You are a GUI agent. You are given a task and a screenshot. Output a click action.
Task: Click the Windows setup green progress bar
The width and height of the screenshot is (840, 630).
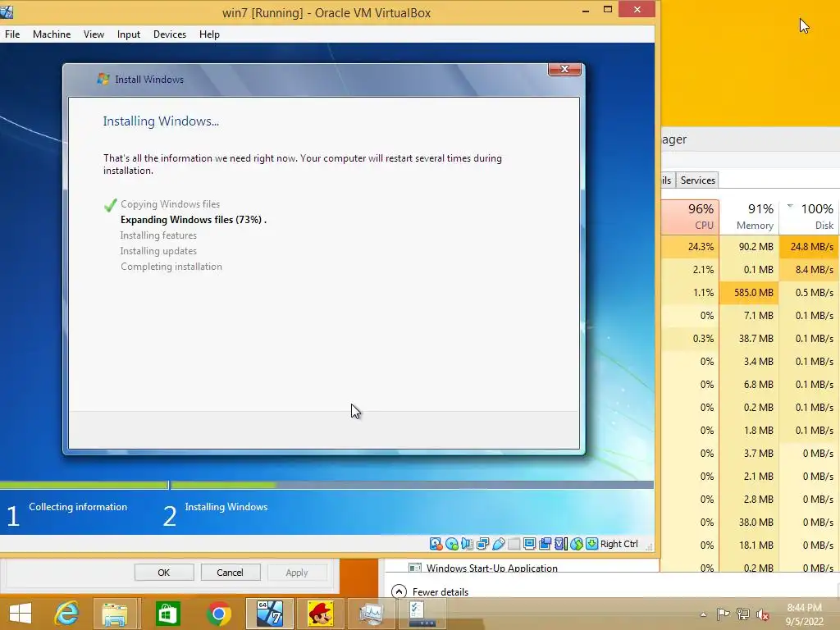tap(138, 485)
